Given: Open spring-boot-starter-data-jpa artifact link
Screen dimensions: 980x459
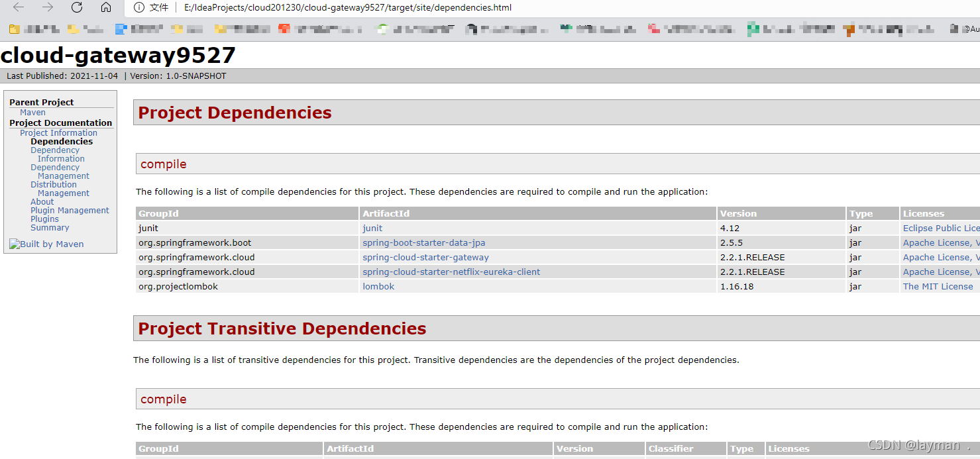Looking at the screenshot, I should coord(424,242).
